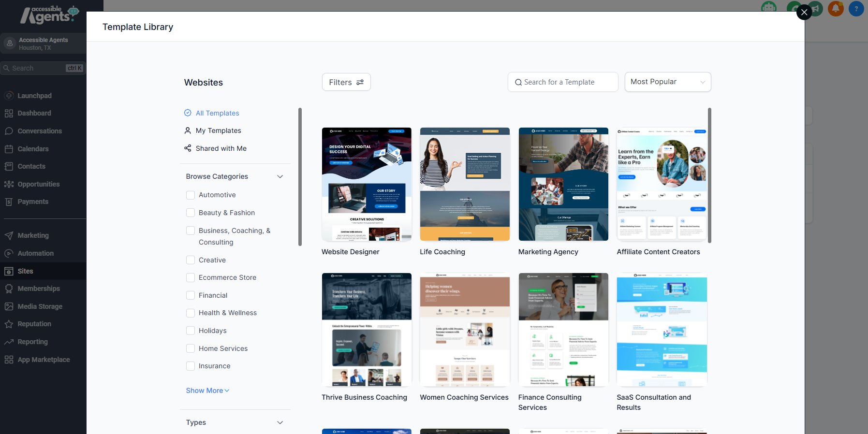Screen dimensions: 868x434
Task: Click the Opportunities icon in sidebar
Action: coord(9,184)
